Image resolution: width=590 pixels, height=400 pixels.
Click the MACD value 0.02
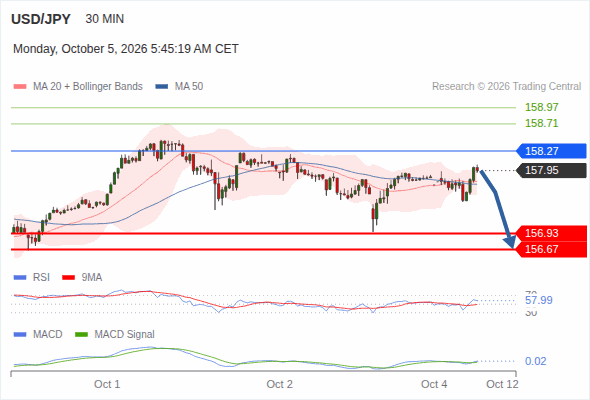click(535, 361)
